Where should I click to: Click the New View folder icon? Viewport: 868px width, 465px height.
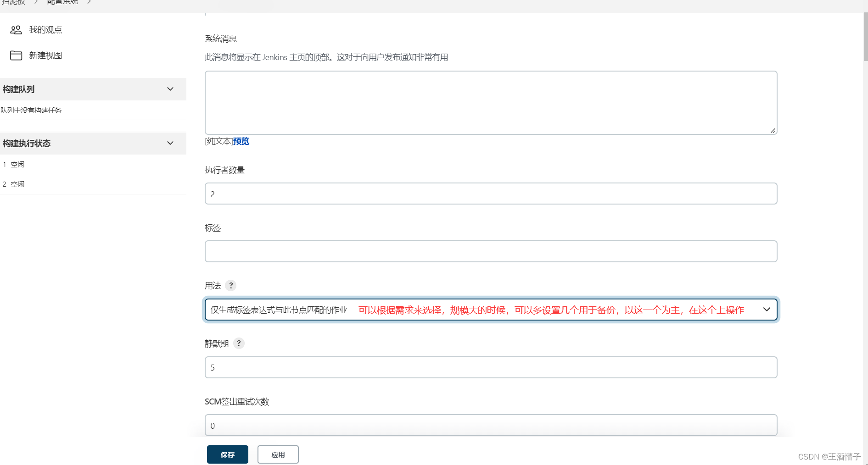tap(16, 55)
